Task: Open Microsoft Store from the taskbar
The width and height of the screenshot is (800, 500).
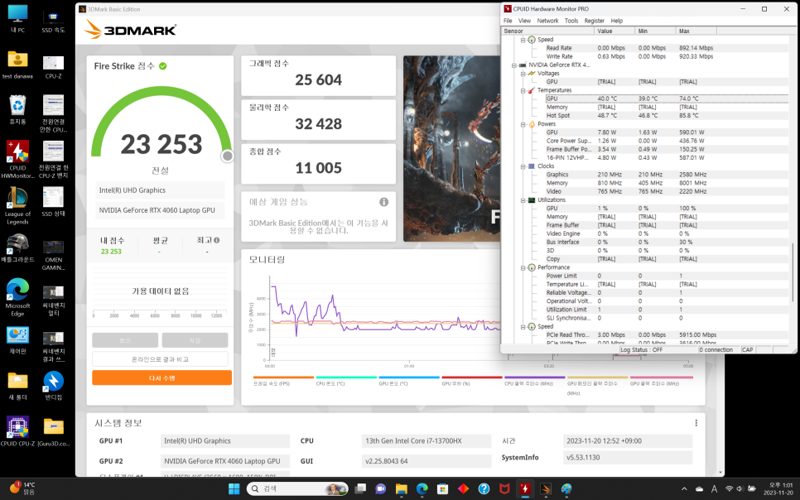Action: 442,489
